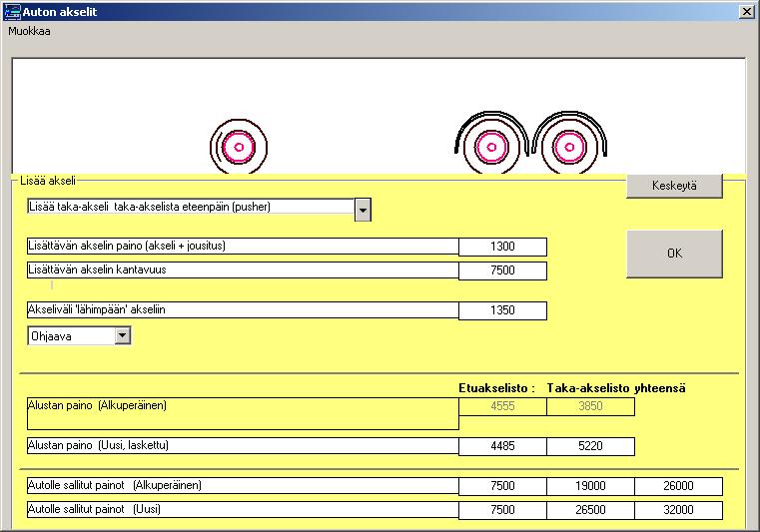
Task: Click 'Taka-akselisto yhteensä' column header
Action: (x=616, y=388)
